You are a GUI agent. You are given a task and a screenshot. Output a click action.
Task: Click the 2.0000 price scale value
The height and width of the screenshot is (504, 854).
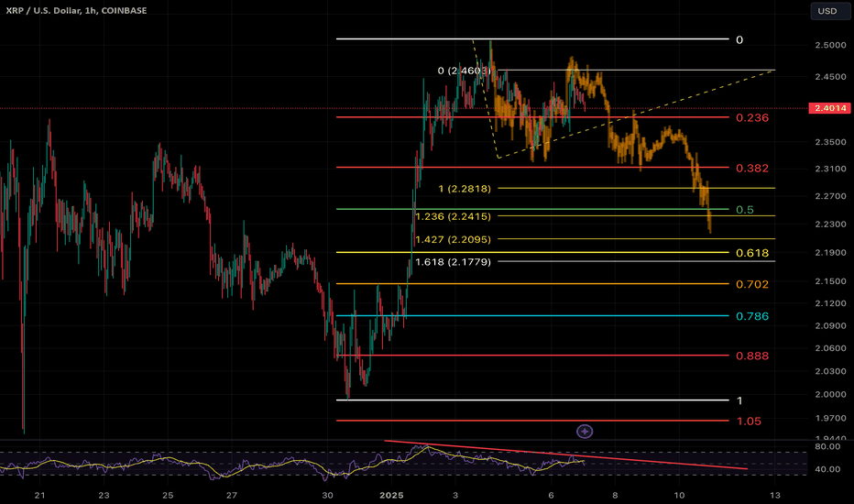(830, 394)
